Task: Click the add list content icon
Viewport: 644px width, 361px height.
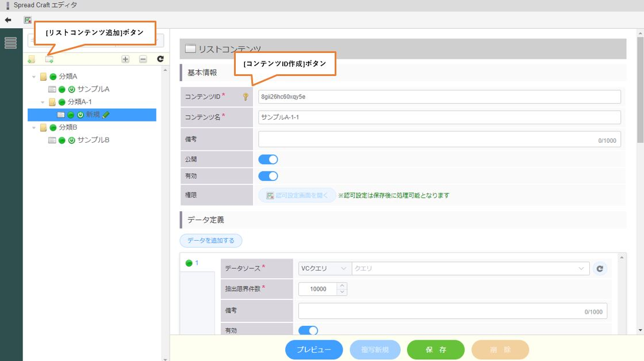Action: click(x=49, y=59)
